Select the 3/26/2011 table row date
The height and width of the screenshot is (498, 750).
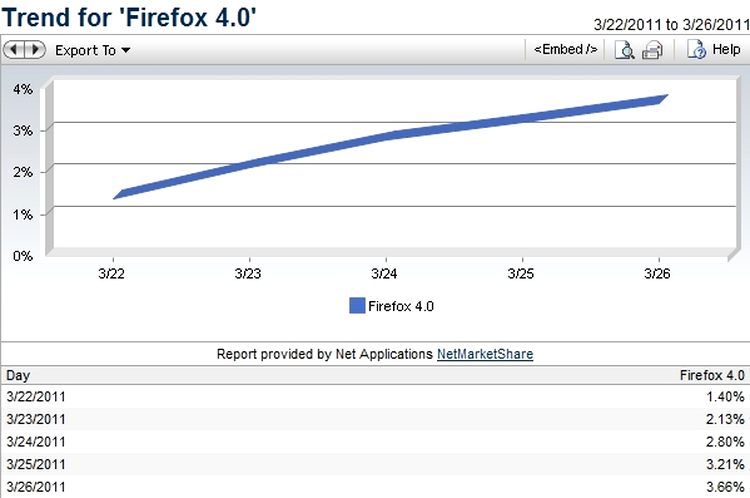pyautogui.click(x=36, y=487)
